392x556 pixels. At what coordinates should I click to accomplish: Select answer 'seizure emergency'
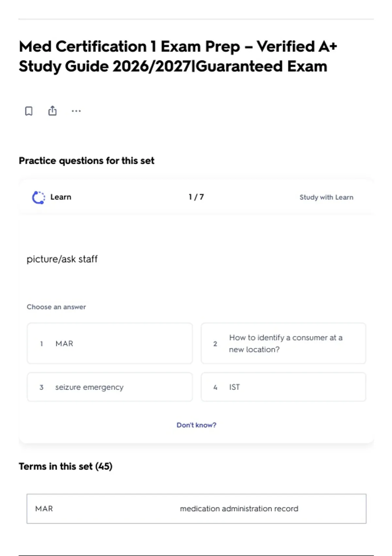coord(110,387)
